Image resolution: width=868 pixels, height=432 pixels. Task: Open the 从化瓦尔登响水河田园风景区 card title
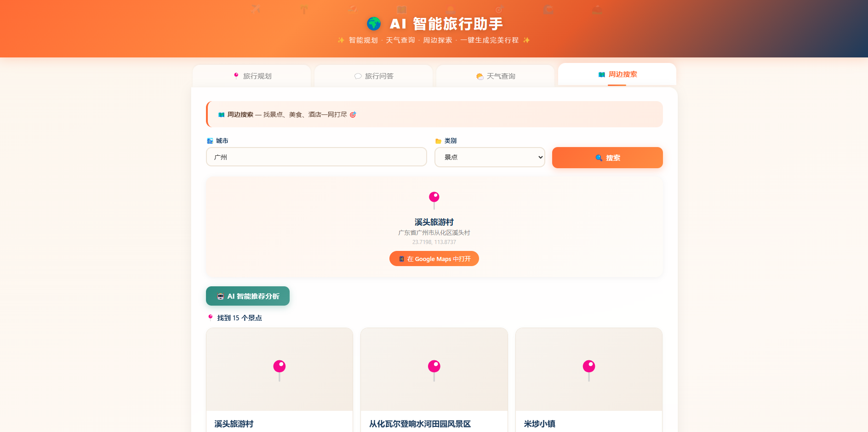[420, 424]
